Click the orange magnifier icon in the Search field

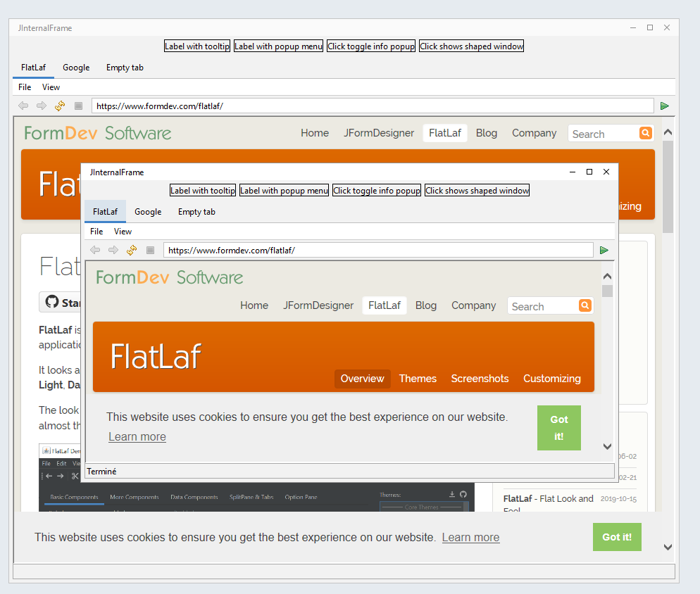[x=585, y=305]
